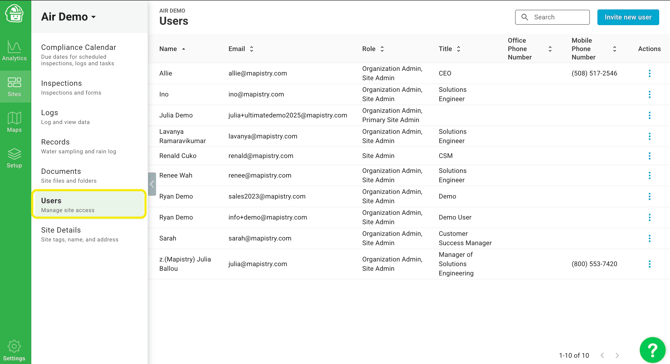
Task: Sort by Mobile Phone Number column
Action: [x=594, y=49]
